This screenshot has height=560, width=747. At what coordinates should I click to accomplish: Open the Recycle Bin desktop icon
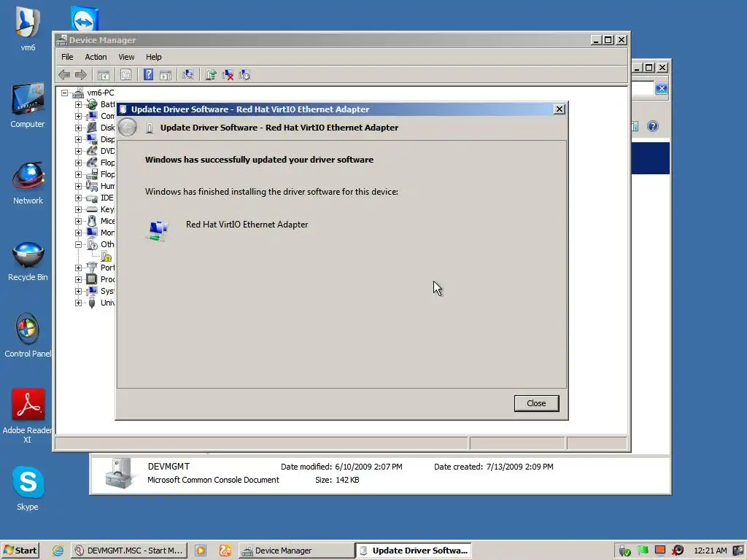[28, 261]
